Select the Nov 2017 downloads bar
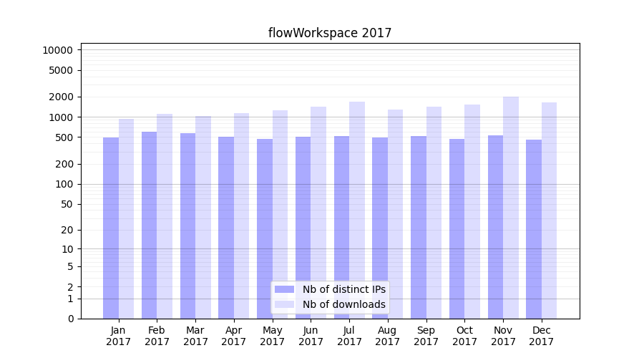The width and height of the screenshot is (644, 358). click(511, 208)
